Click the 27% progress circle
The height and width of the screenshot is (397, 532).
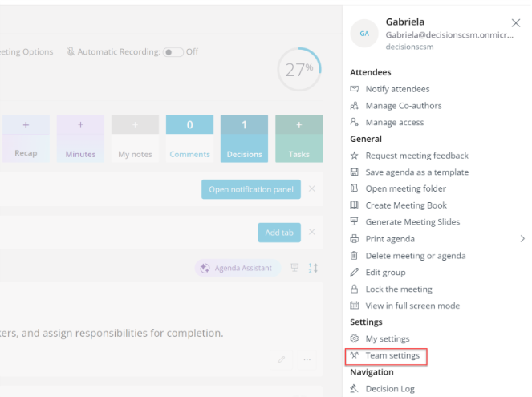point(299,70)
